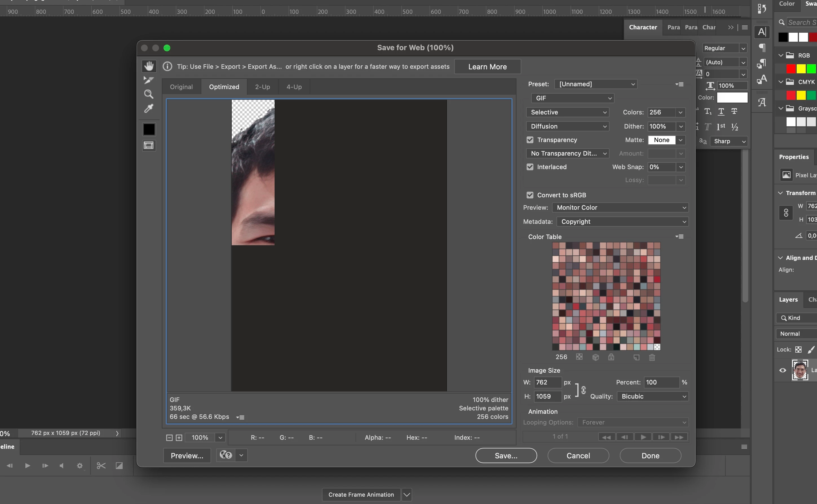Screen dimensions: 817x504
Task: Toggle Convert to sRGB checkbox
Action: pos(530,195)
